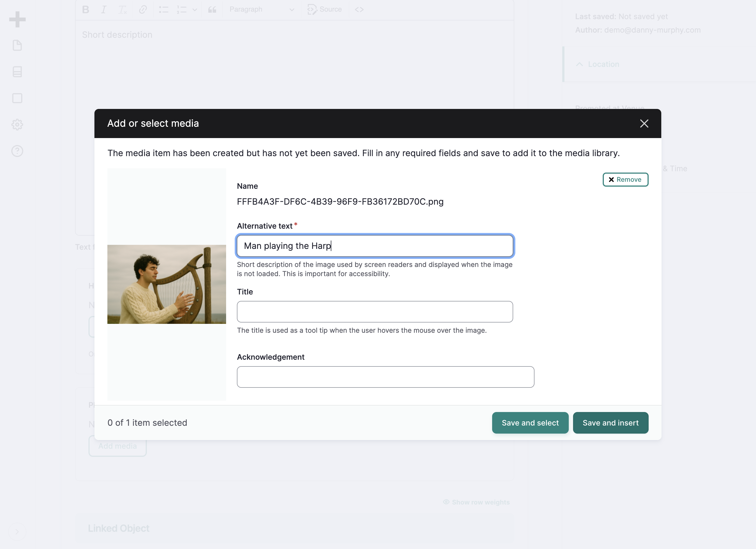Open numbered list style dropdown arrow
The height and width of the screenshot is (549, 756).
pos(195,10)
